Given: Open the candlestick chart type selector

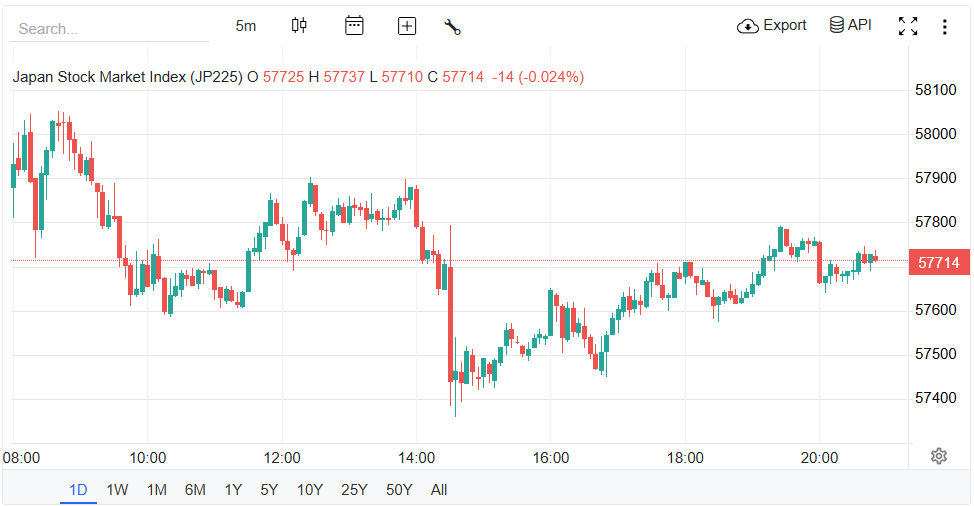Looking at the screenshot, I should tap(299, 26).
